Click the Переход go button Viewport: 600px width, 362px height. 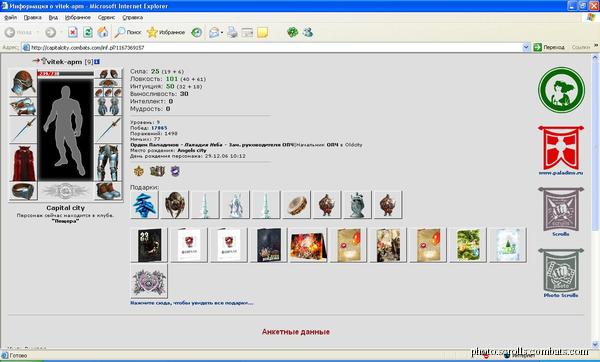(549, 47)
